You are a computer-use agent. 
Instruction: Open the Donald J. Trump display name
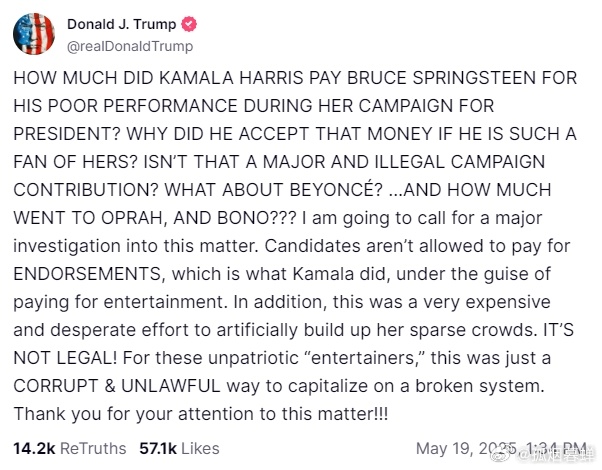point(122,24)
